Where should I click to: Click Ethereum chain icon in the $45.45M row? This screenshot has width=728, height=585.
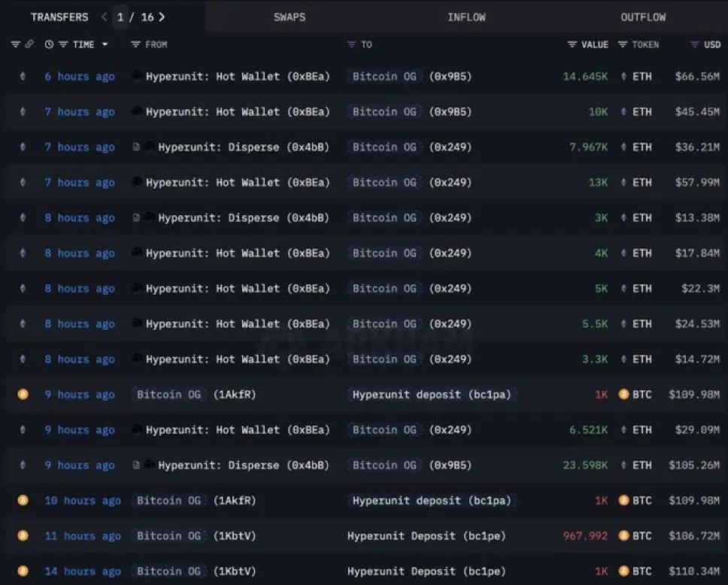pyautogui.click(x=23, y=111)
